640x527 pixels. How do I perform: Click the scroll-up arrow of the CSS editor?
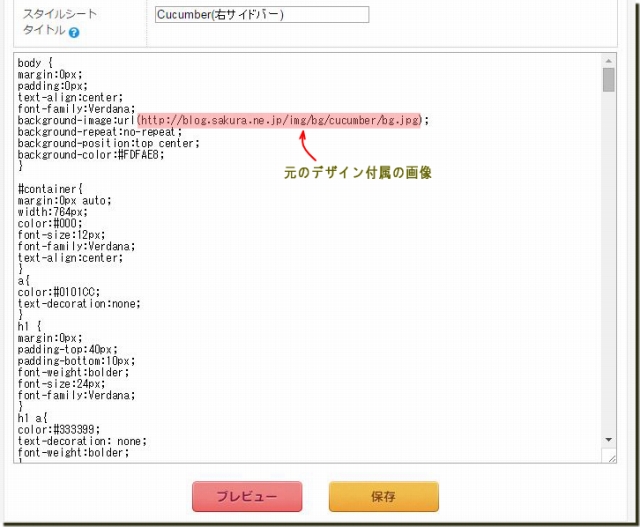click(609, 61)
